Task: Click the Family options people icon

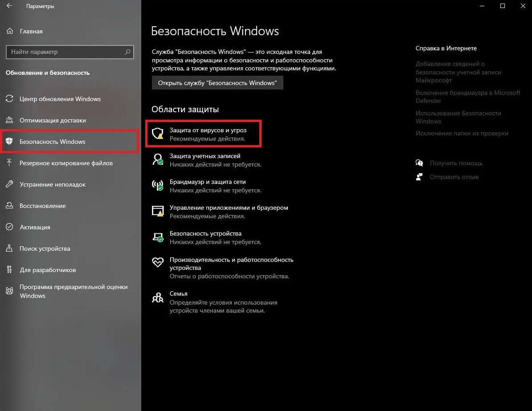Action: coord(157,298)
